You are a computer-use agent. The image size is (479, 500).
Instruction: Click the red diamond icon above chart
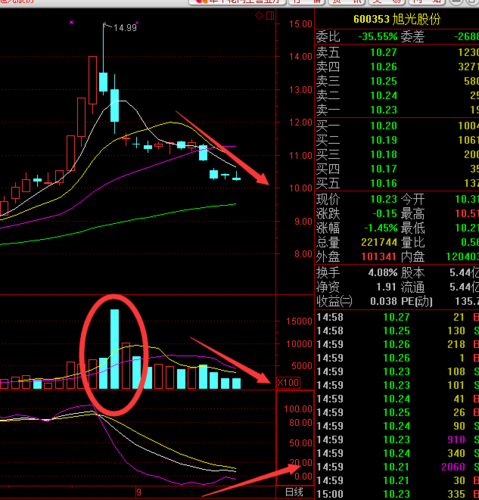pos(259,16)
